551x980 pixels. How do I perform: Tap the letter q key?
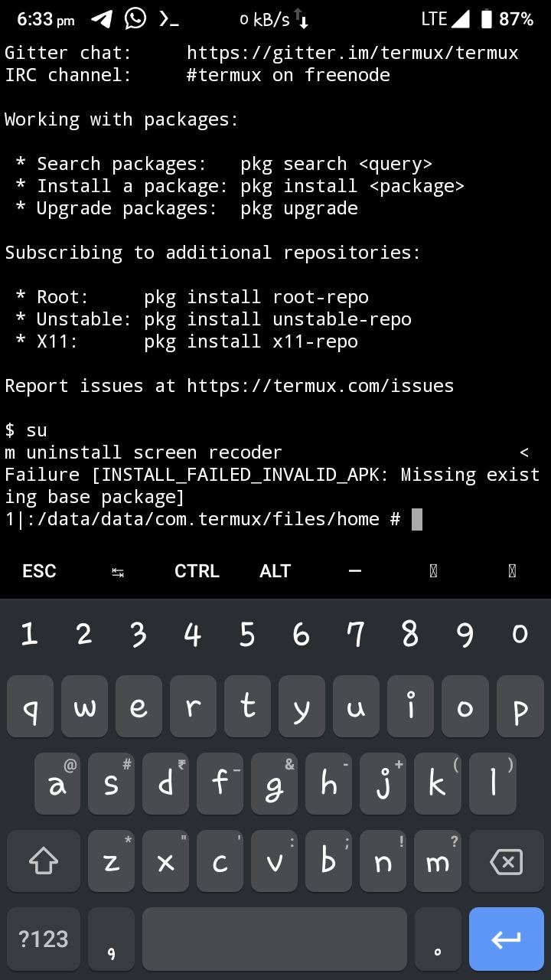31,707
